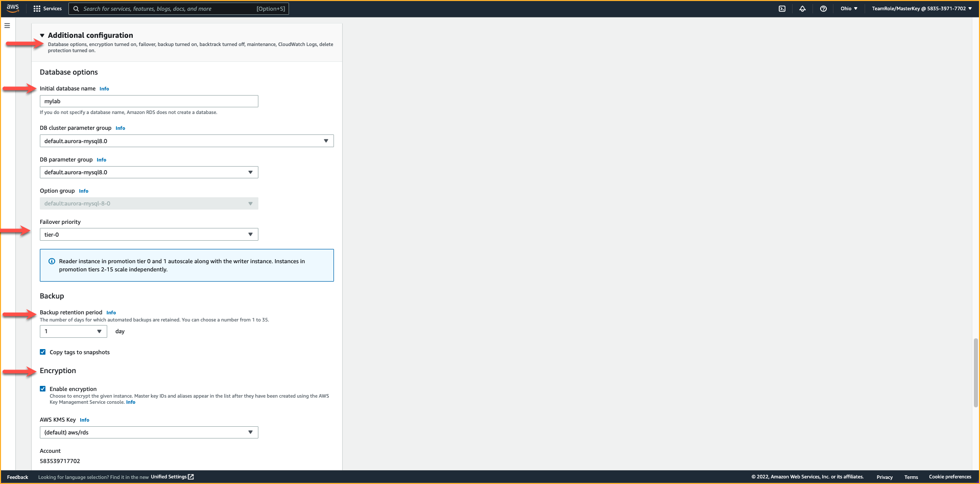Expand the Failover priority dropdown
The width and height of the screenshot is (980, 484).
(149, 235)
